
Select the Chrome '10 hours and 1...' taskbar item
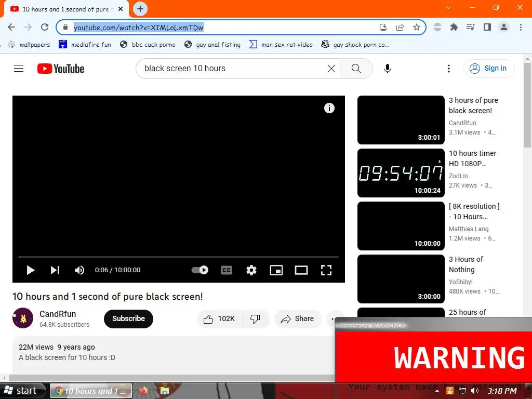click(x=91, y=391)
